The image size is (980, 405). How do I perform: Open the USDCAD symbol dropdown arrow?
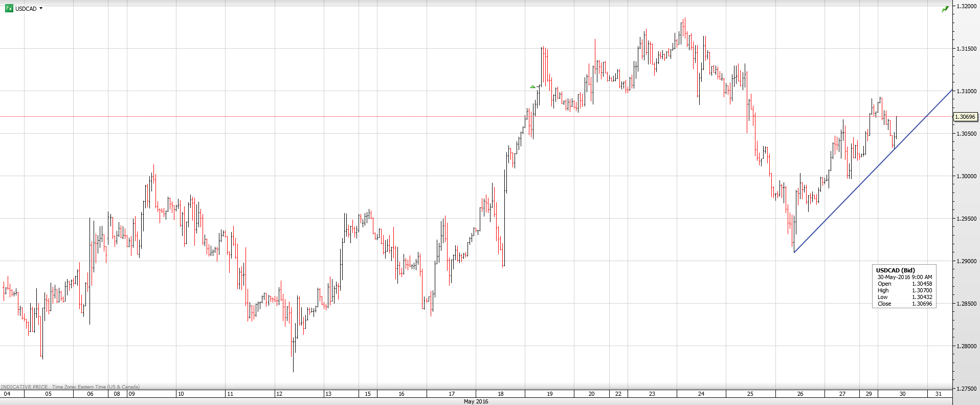pos(41,8)
